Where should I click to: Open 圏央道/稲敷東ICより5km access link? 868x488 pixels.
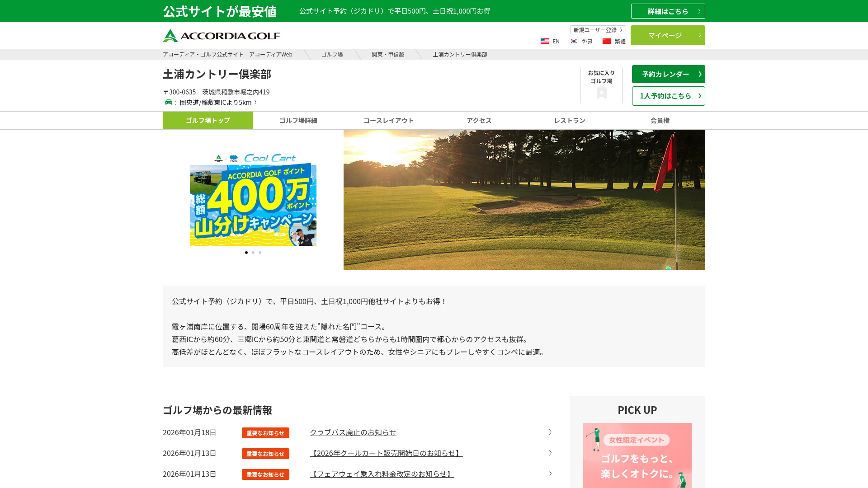click(x=218, y=102)
